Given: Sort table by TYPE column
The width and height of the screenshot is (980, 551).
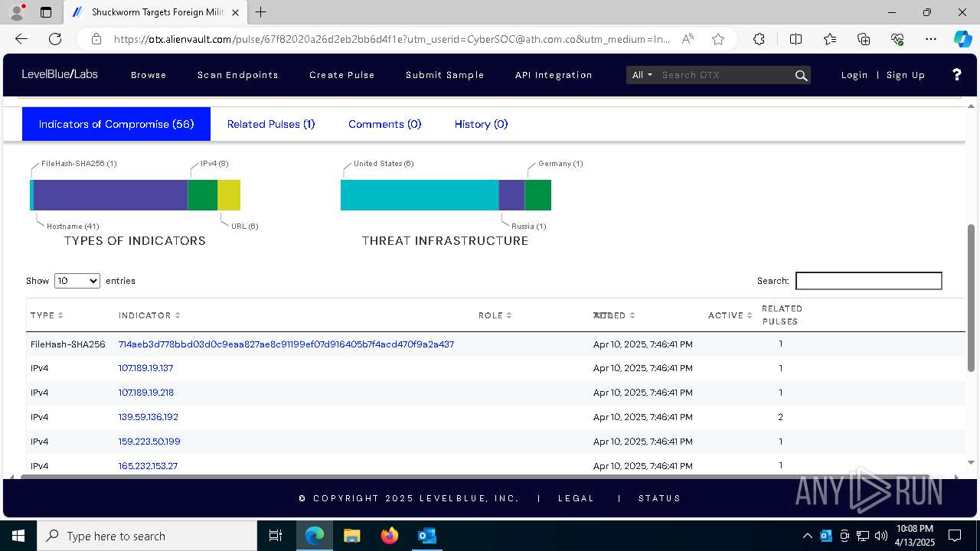Looking at the screenshot, I should click(47, 315).
